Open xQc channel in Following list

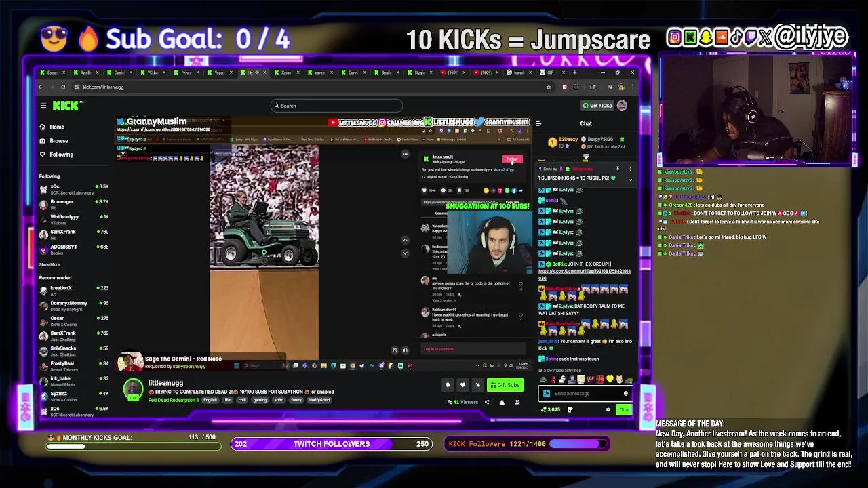[74, 189]
